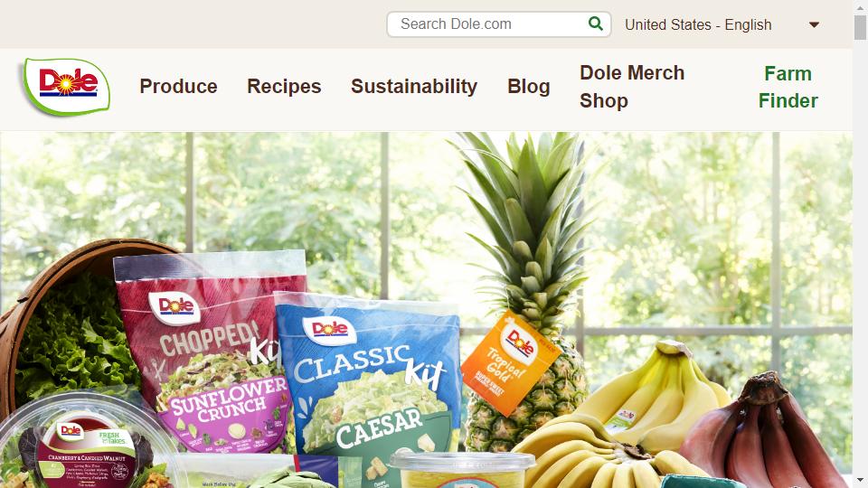Click the Dole logo on Chopped kit
Viewport: 868px width, 488px height.
[175, 307]
